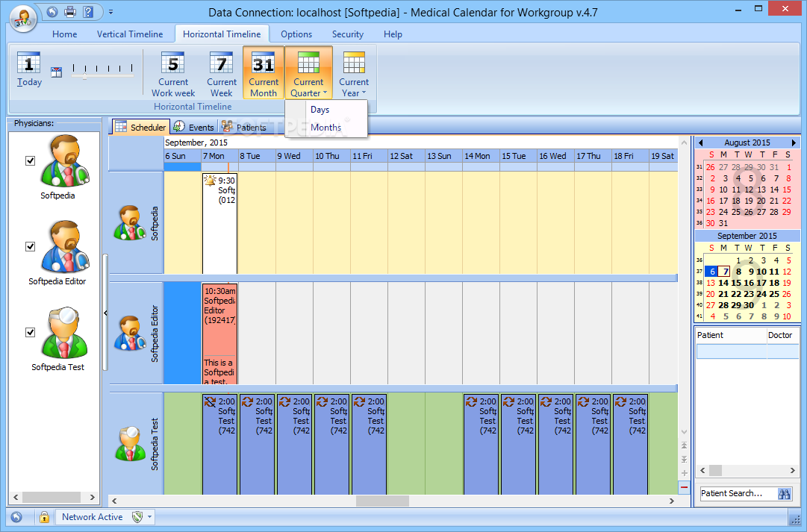The height and width of the screenshot is (532, 807).
Task: Click the Doctor column header
Action: point(783,335)
